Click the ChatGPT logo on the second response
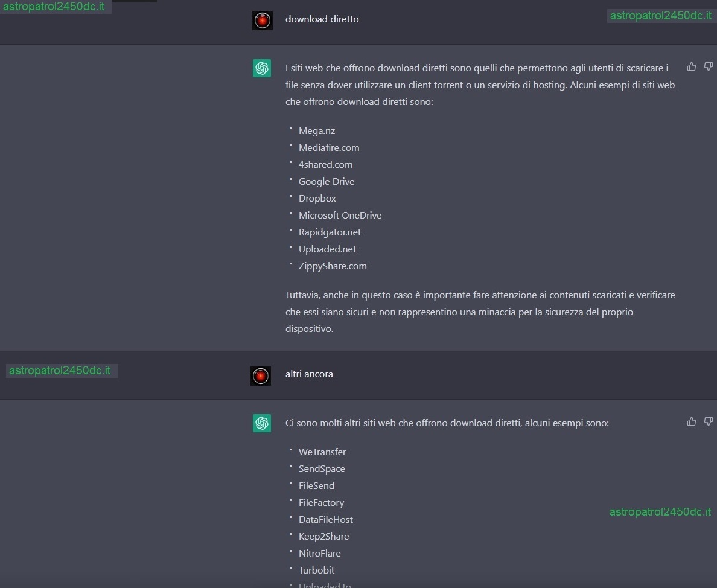 click(x=262, y=423)
